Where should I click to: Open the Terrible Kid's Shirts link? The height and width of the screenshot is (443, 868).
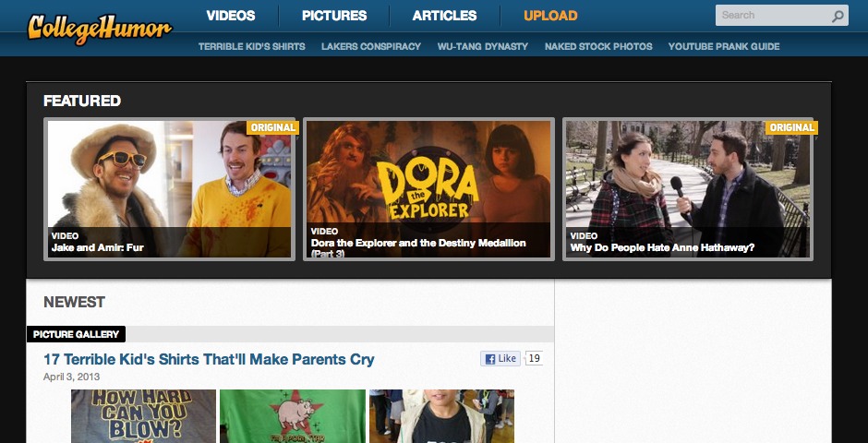tap(252, 46)
